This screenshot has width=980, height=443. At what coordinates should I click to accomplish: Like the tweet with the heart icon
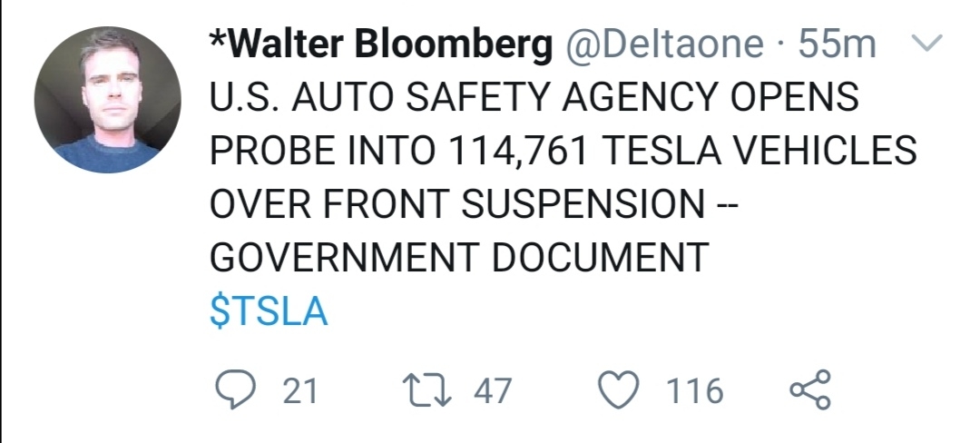(x=620, y=390)
